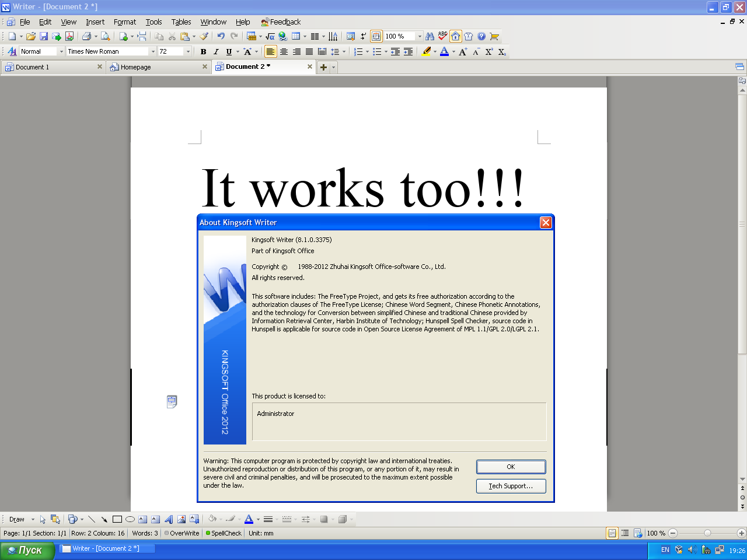Click OK in About Kingsoft Writer dialog
747x560 pixels.
click(x=511, y=467)
